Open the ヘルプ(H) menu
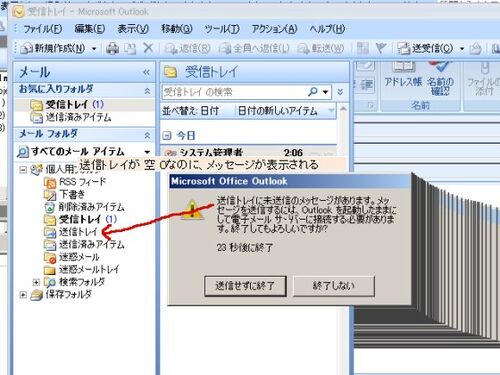Image resolution: width=500 pixels, height=375 pixels. 327,29
